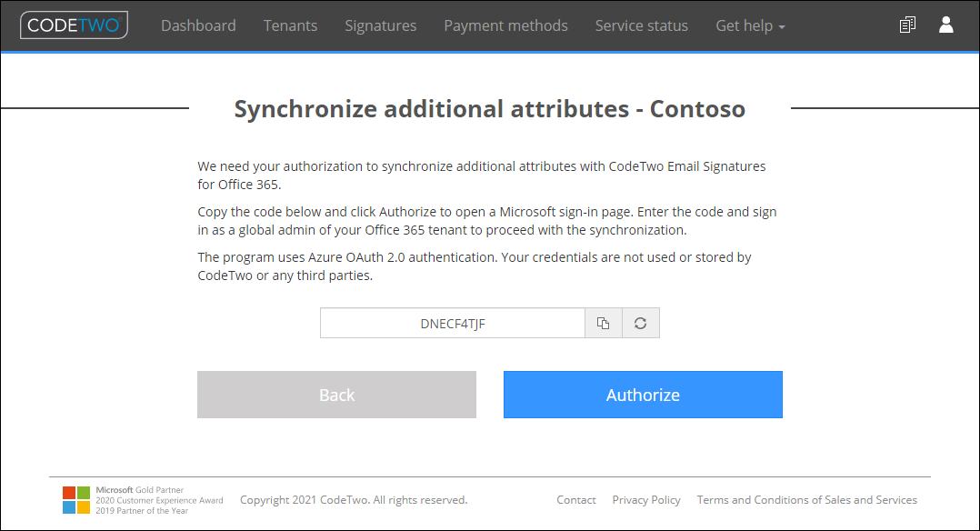Open the Privacy Policy link
The height and width of the screenshot is (531, 980).
pos(646,500)
